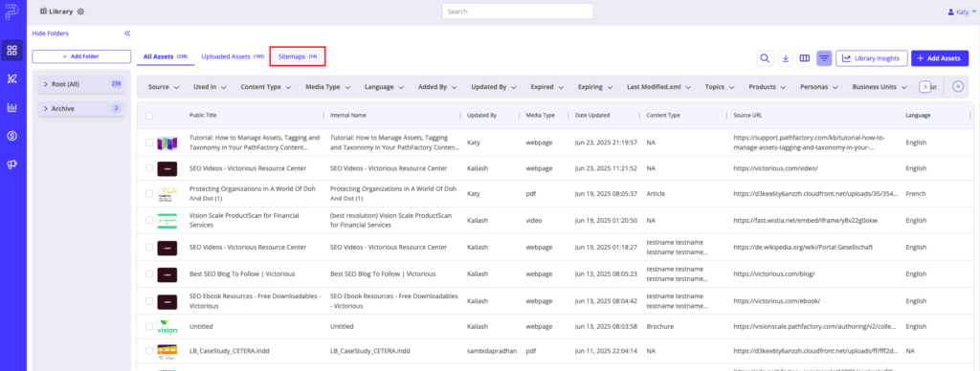Clear all filters with circled X

(958, 87)
